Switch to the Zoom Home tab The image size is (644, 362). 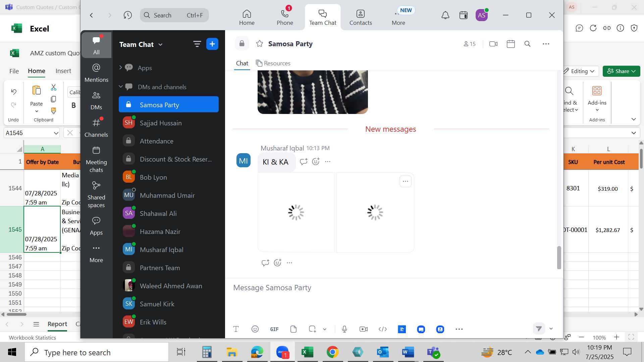coord(247,17)
